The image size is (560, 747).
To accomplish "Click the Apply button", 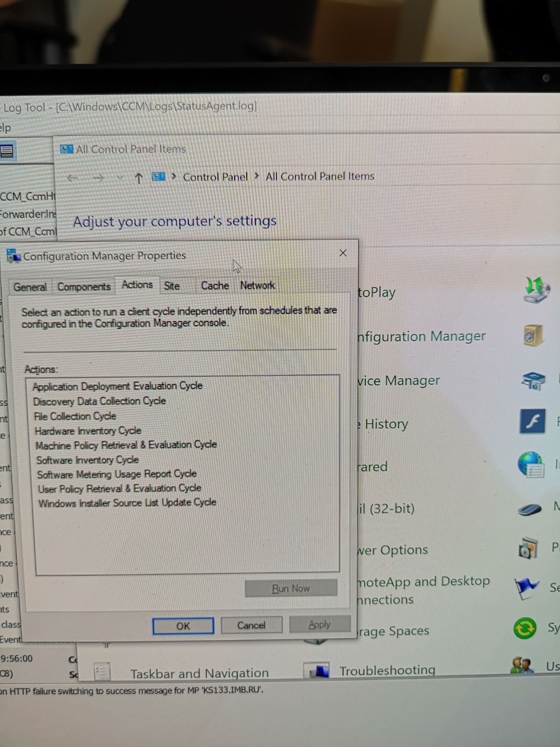I will [320, 624].
